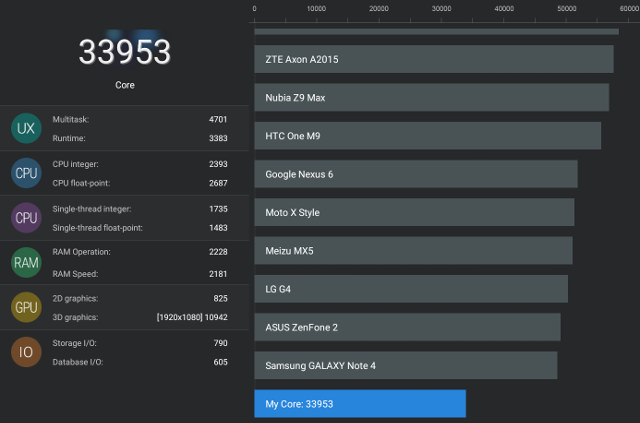Viewport: 640px width, 423px height.
Task: Click the yellow GPU category icon
Action: (26, 307)
